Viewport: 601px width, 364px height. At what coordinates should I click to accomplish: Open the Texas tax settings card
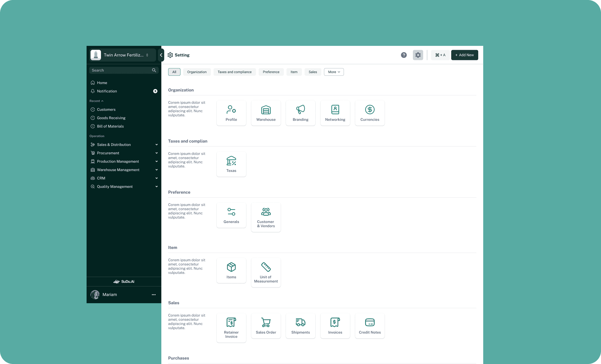[x=231, y=164]
